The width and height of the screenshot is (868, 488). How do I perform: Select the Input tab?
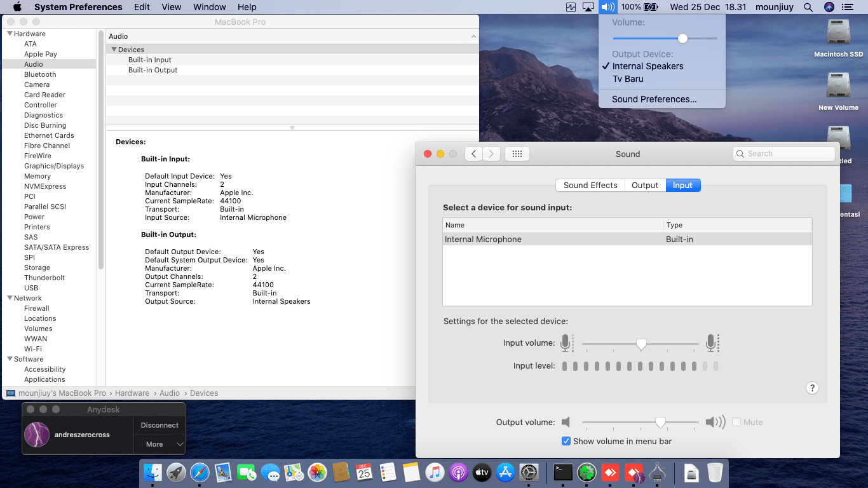682,185
